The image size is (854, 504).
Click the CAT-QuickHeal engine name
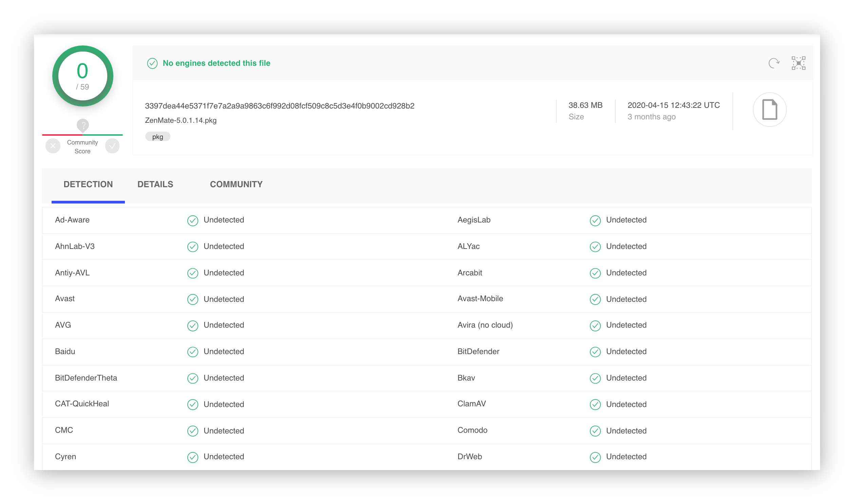[82, 404]
